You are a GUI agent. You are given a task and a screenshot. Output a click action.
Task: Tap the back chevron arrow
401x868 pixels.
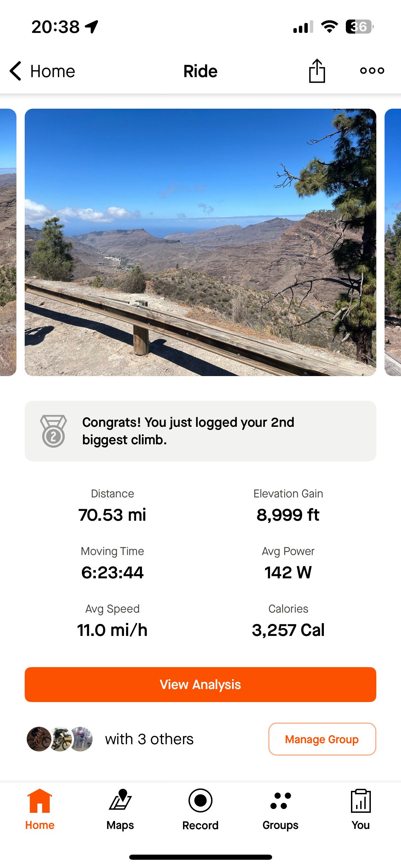pyautogui.click(x=16, y=71)
